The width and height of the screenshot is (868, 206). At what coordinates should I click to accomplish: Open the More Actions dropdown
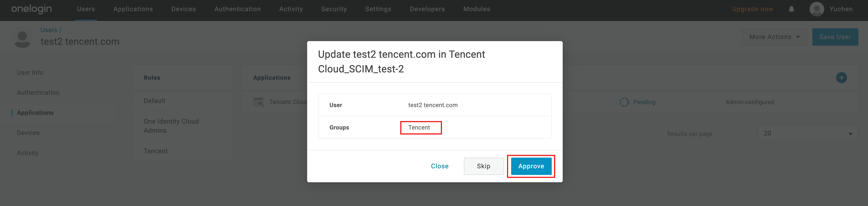(x=774, y=37)
